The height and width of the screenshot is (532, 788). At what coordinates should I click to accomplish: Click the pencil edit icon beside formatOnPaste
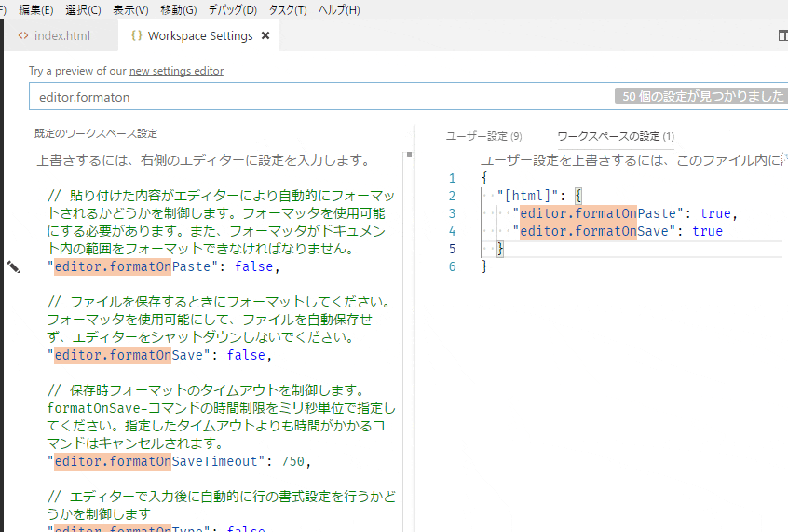(x=14, y=267)
